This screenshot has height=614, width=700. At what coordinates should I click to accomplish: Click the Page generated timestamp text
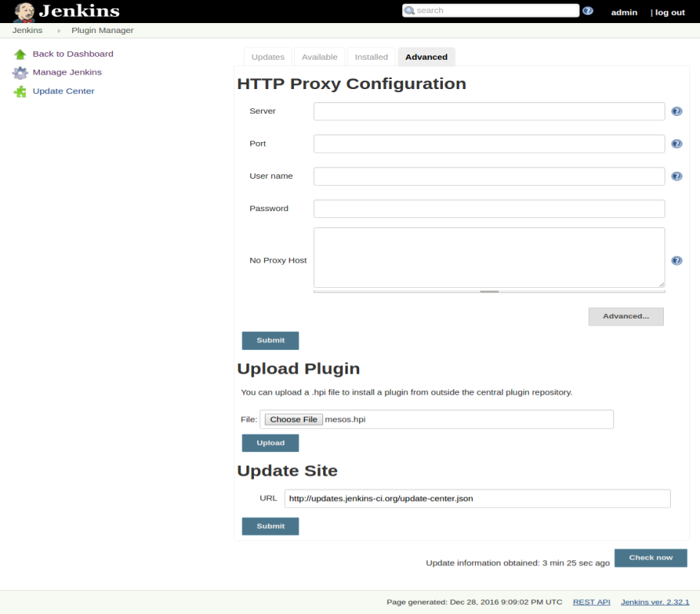tap(474, 602)
